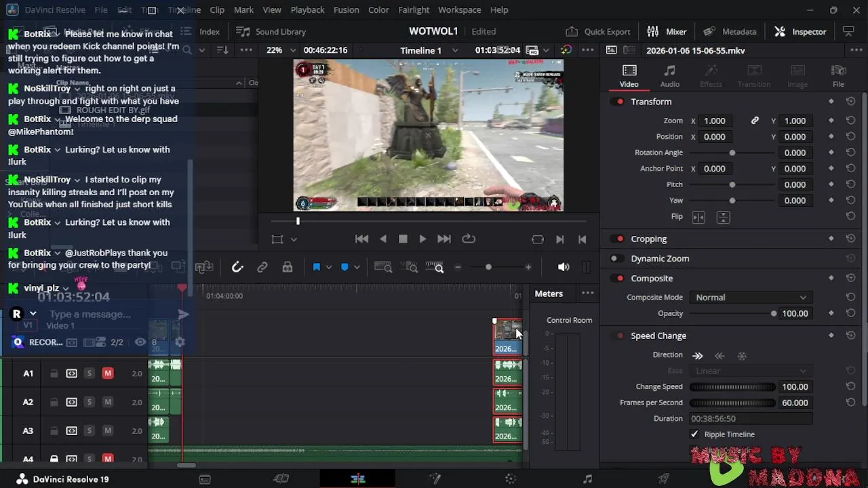Solo audio track A2
This screenshot has width=868, height=488.
click(x=89, y=402)
